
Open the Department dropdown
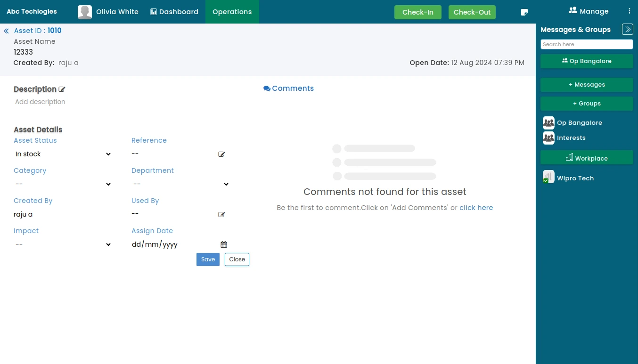point(181,184)
